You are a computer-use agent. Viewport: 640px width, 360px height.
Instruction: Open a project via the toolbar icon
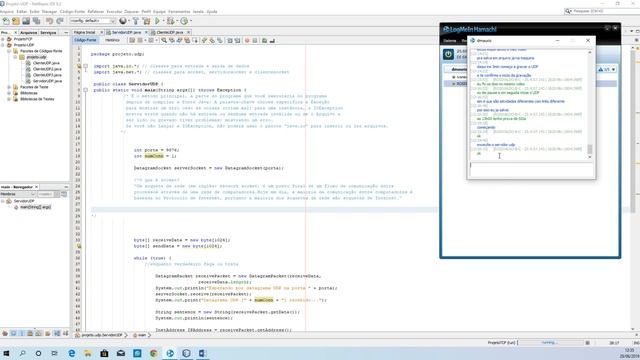26,21
